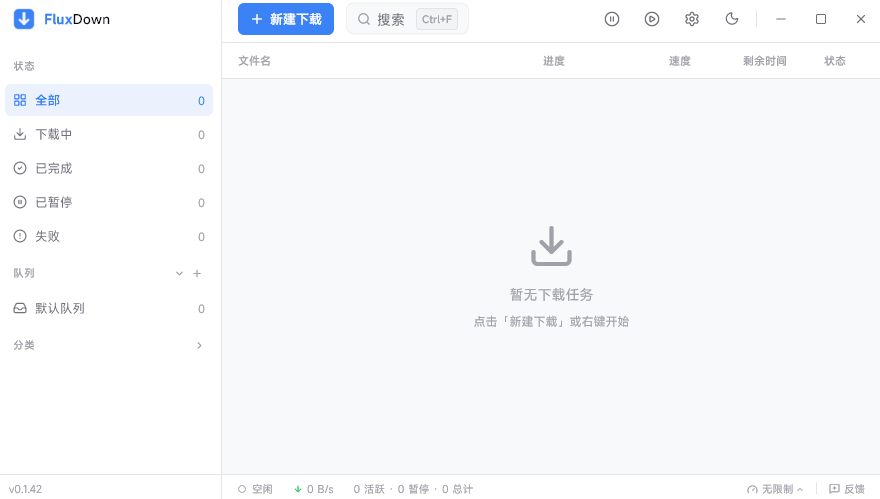Viewport: 880px width, 499px height.
Task: Click the 失败 exclamation icon
Action: click(20, 236)
